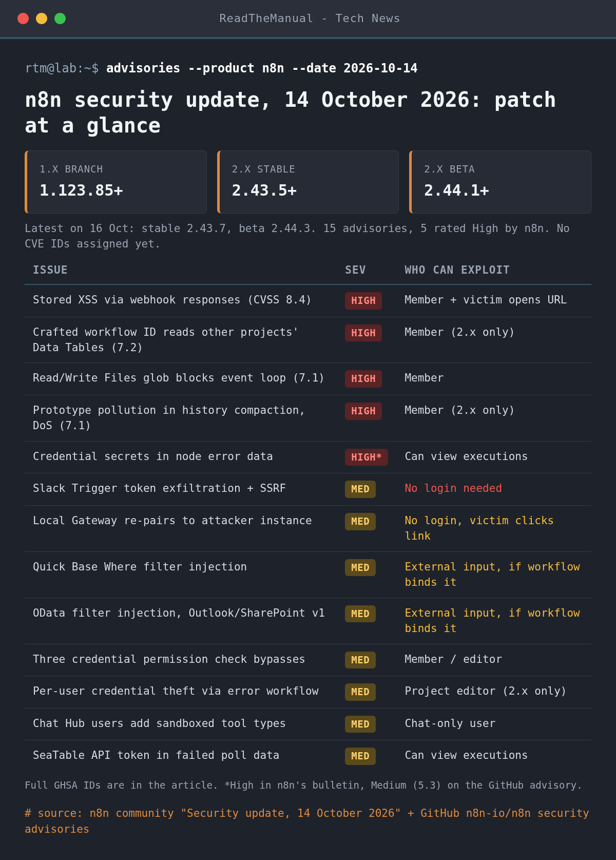Screen dimensions: 616x860
Task: Select the 1.x Branch 1.123.85+ card
Action: coord(115,182)
